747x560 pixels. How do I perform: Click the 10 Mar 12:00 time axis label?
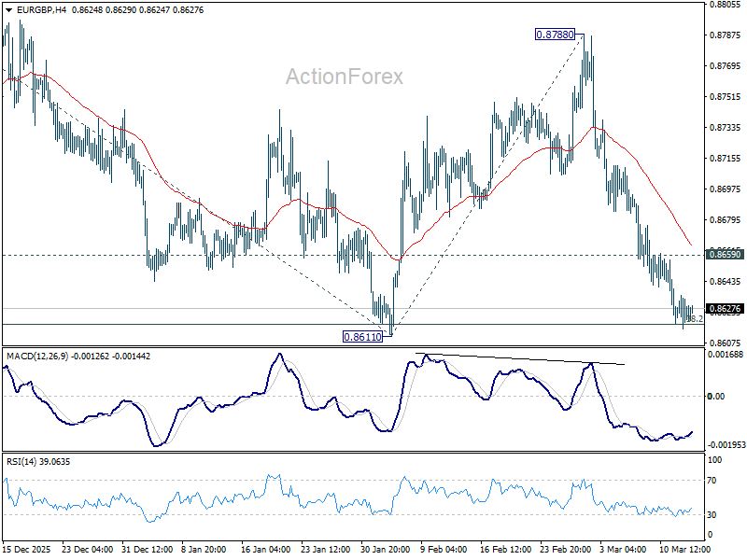click(x=684, y=549)
